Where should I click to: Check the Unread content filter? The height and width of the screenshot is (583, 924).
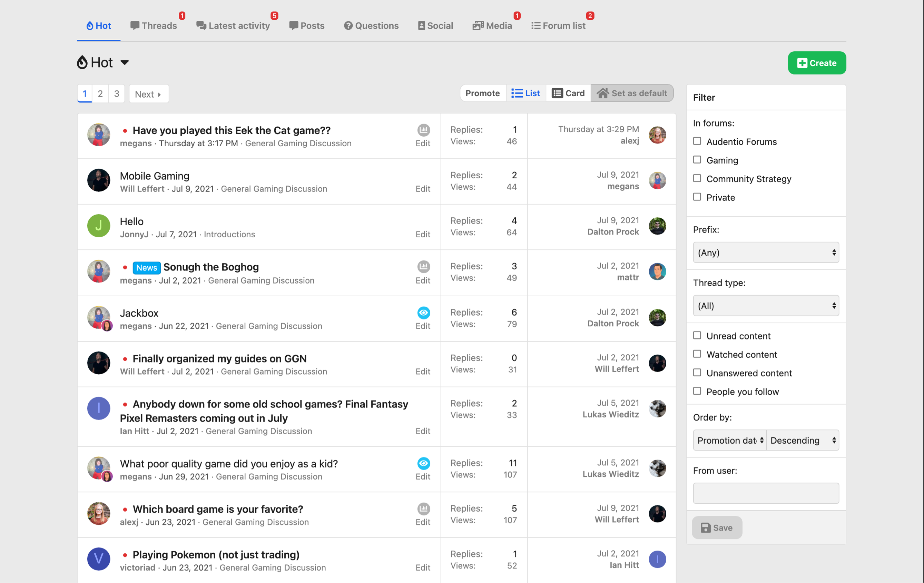pos(697,336)
